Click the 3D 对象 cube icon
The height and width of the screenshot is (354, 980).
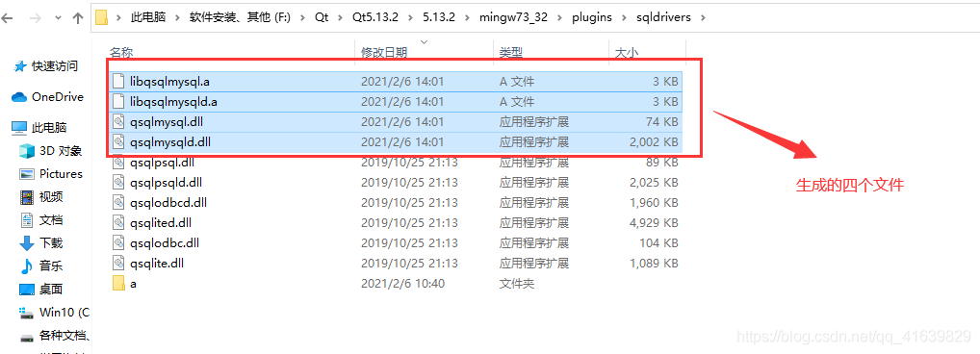pos(27,150)
